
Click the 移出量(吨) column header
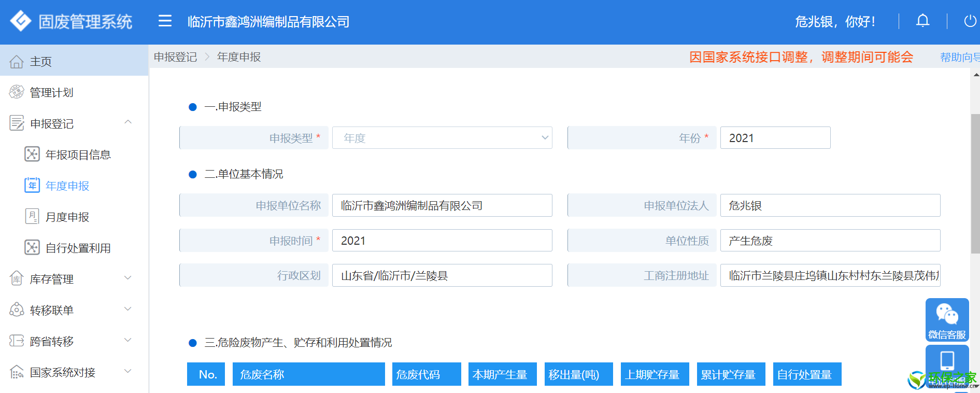coord(578,374)
